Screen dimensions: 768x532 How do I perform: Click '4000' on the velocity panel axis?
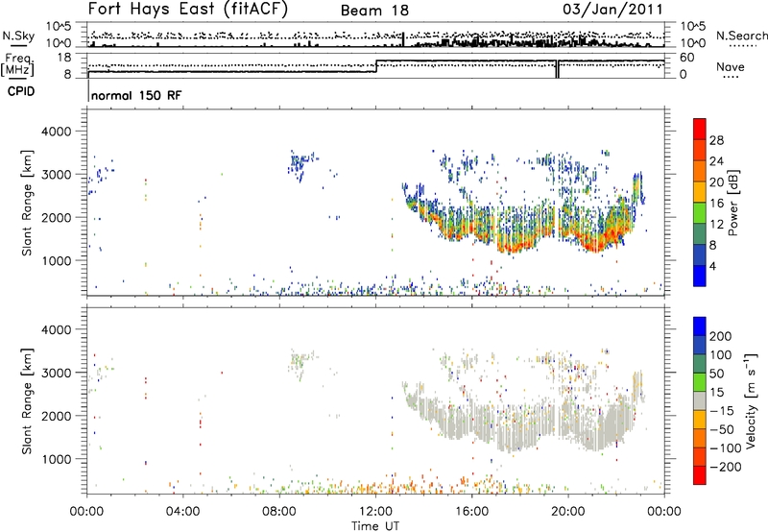[x=56, y=329]
